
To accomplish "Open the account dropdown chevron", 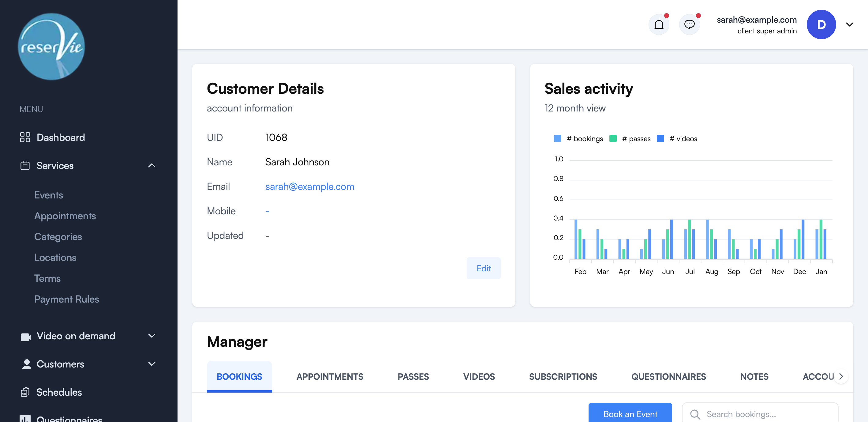I will click(849, 24).
